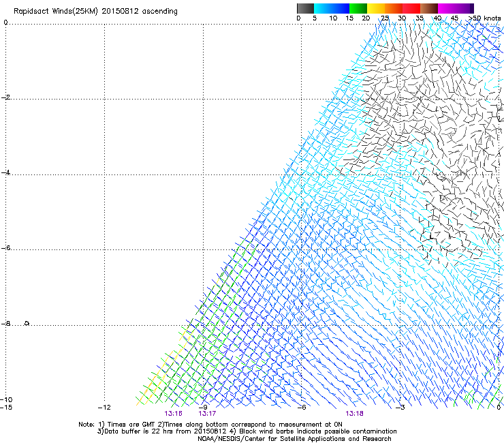Click the latitude axis label '-10'
Image resolution: width=504 pixels, height=443 pixels.
point(6,400)
